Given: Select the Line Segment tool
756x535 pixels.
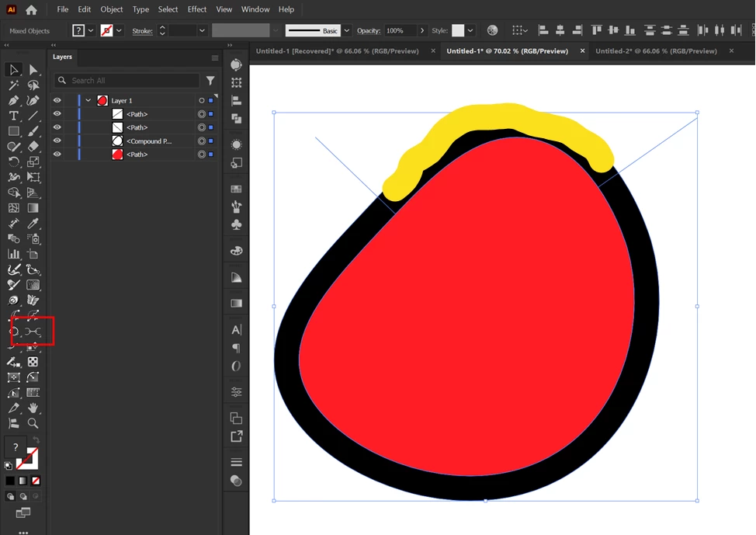Looking at the screenshot, I should [33, 116].
